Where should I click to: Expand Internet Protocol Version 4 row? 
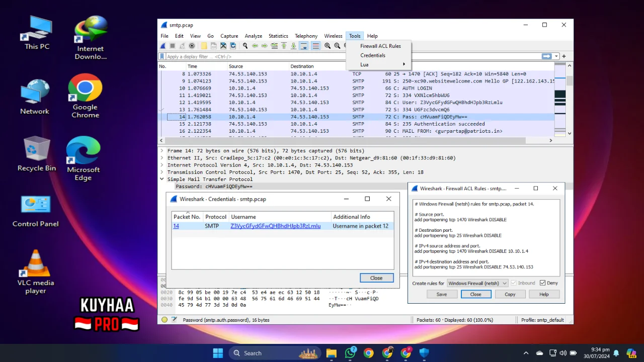(x=162, y=165)
